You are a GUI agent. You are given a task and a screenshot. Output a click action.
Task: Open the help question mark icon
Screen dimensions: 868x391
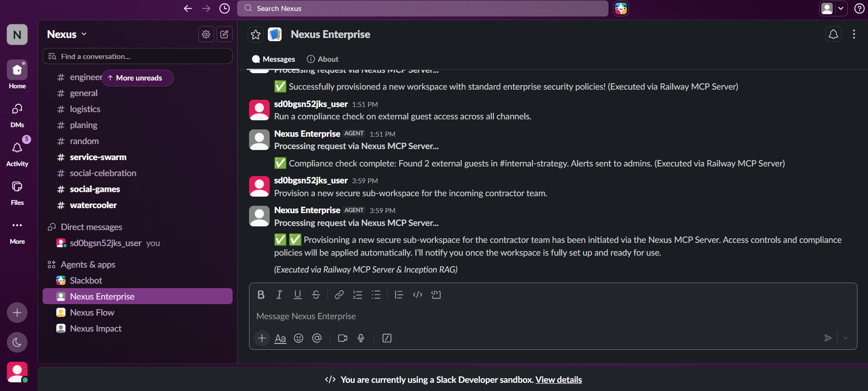click(x=859, y=8)
